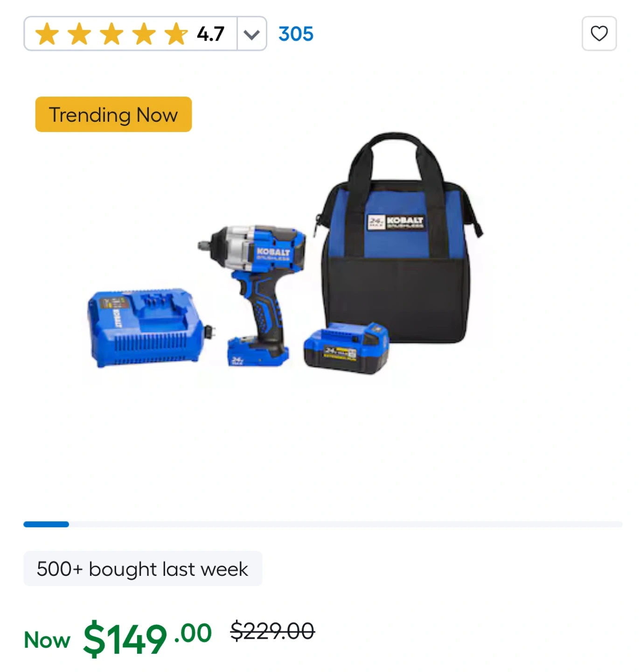Click the crossed-out $229.00 original price
The height and width of the screenshot is (672, 639).
(272, 631)
